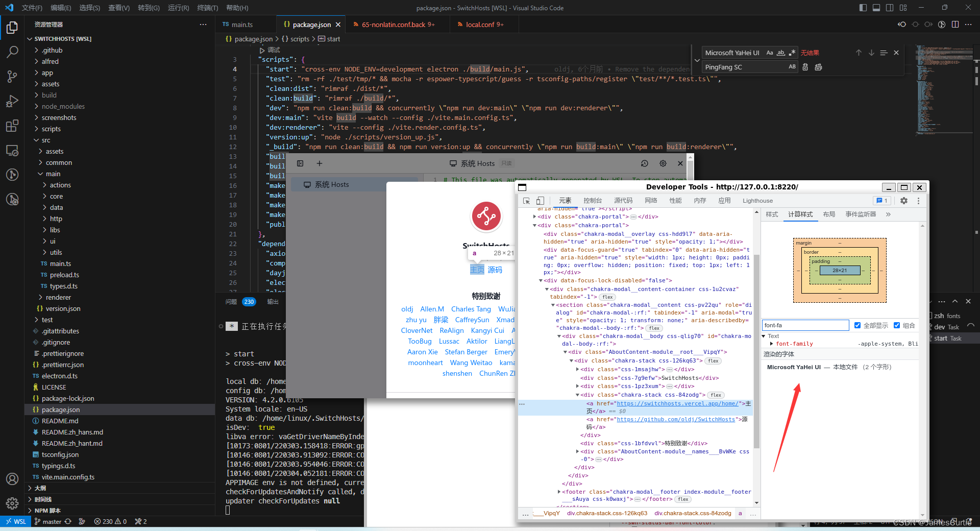
Task: Toggle SwitchHosts left panel icon
Action: tap(300, 163)
